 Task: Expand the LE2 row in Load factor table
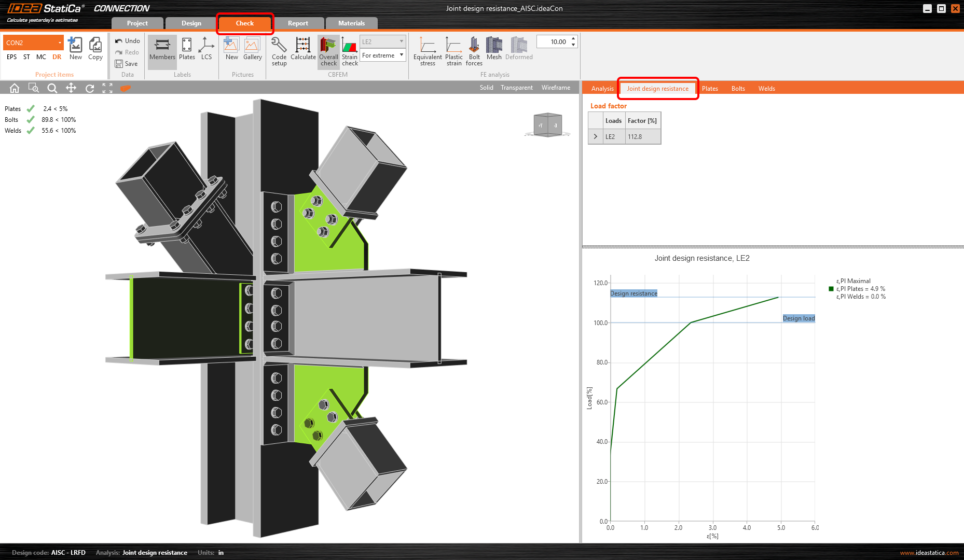(595, 136)
